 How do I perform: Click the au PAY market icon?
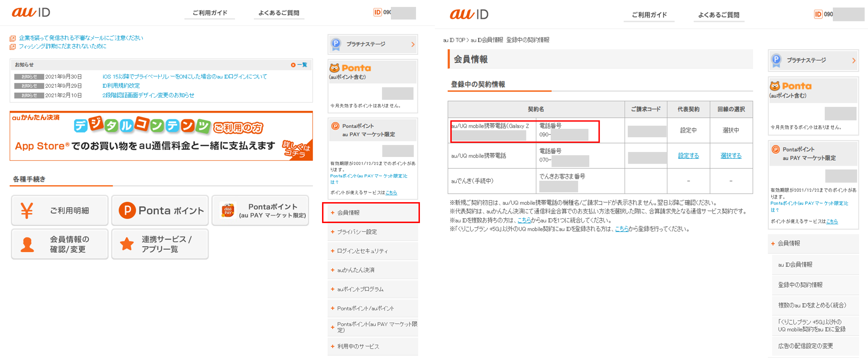click(228, 211)
